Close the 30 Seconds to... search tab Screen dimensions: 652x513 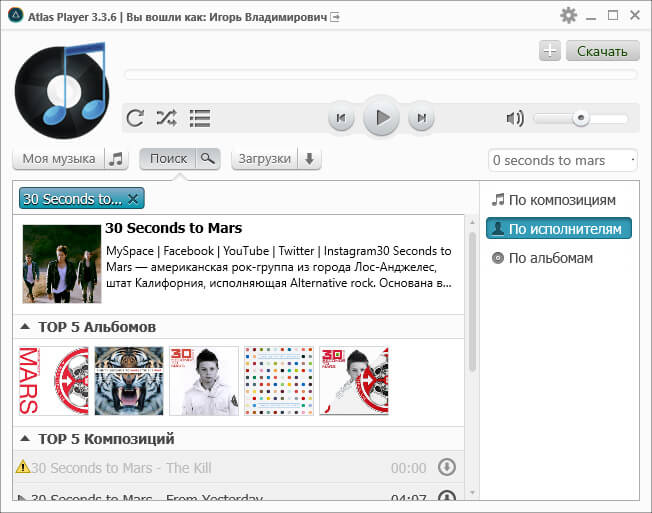click(133, 198)
